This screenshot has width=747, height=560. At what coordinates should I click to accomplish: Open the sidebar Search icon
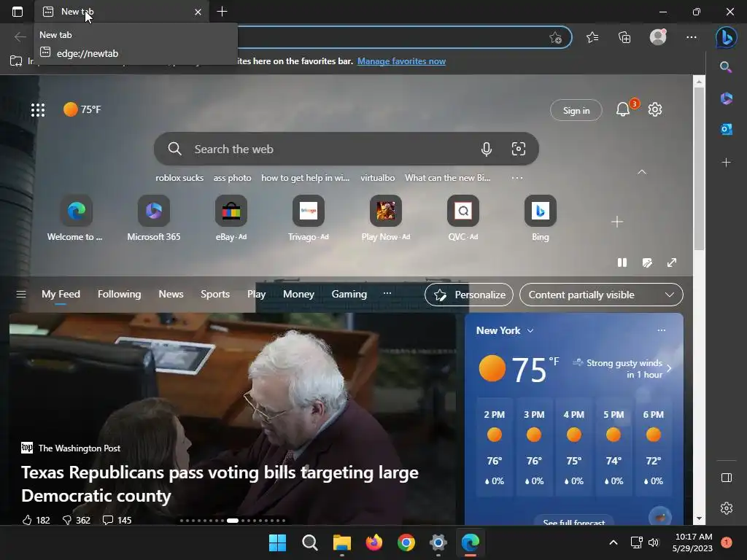tap(726, 66)
